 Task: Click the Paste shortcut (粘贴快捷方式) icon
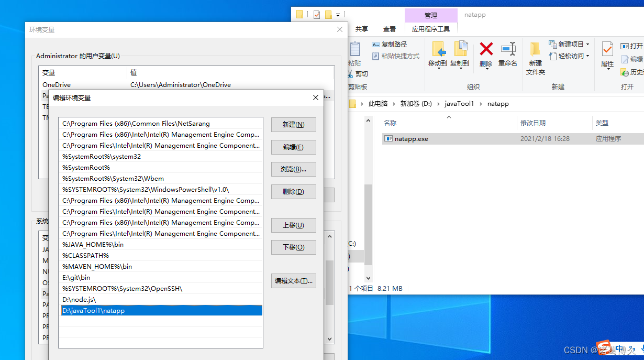pos(375,56)
